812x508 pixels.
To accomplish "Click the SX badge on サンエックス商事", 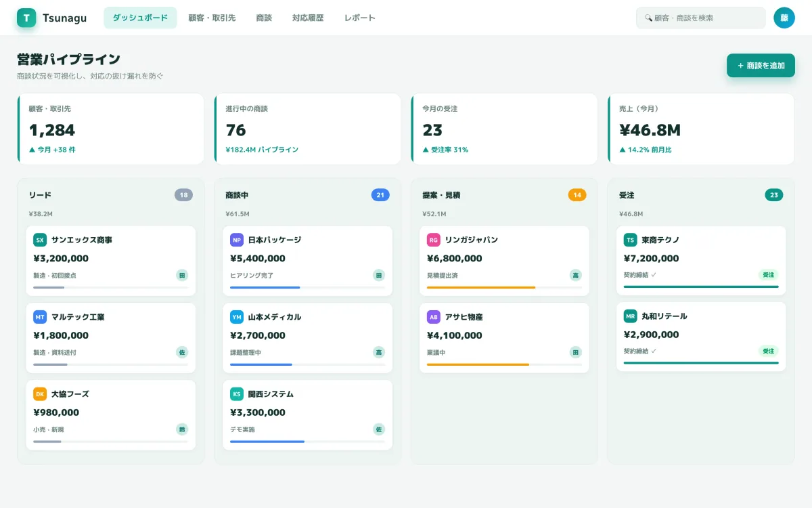I will pyautogui.click(x=40, y=240).
